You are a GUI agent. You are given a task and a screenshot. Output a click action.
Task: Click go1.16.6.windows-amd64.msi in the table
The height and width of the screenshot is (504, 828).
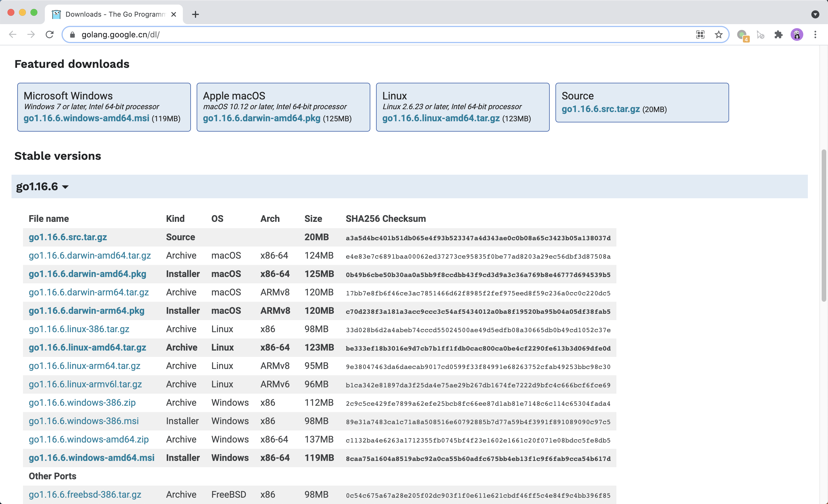92,458
